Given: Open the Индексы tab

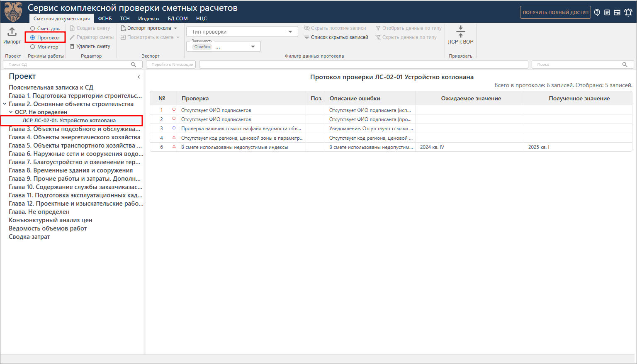Looking at the screenshot, I should [x=149, y=19].
